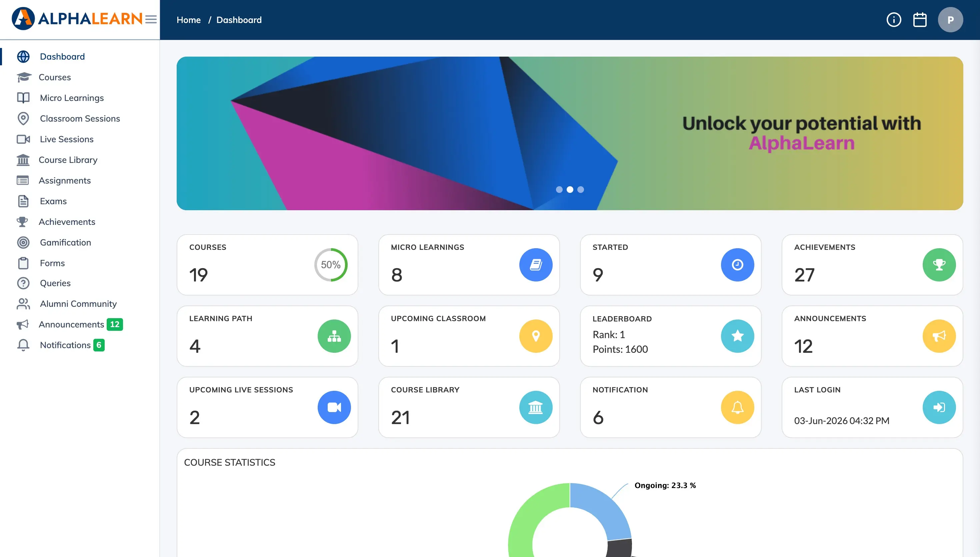
Task: Click the Notification count 6 on card
Action: point(598,418)
